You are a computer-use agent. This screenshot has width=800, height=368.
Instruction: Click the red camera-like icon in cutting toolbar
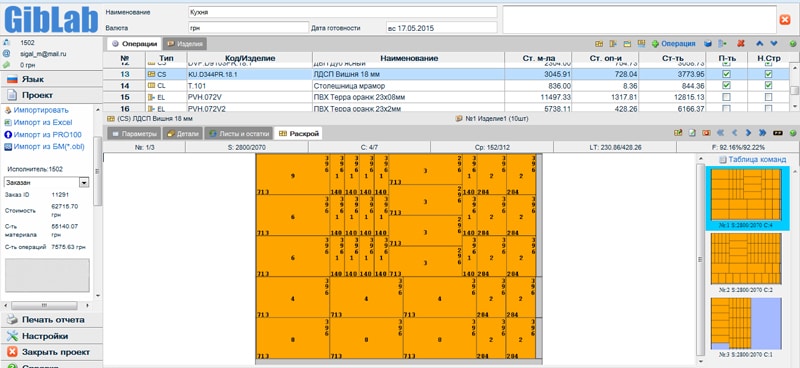pyautogui.click(x=706, y=133)
